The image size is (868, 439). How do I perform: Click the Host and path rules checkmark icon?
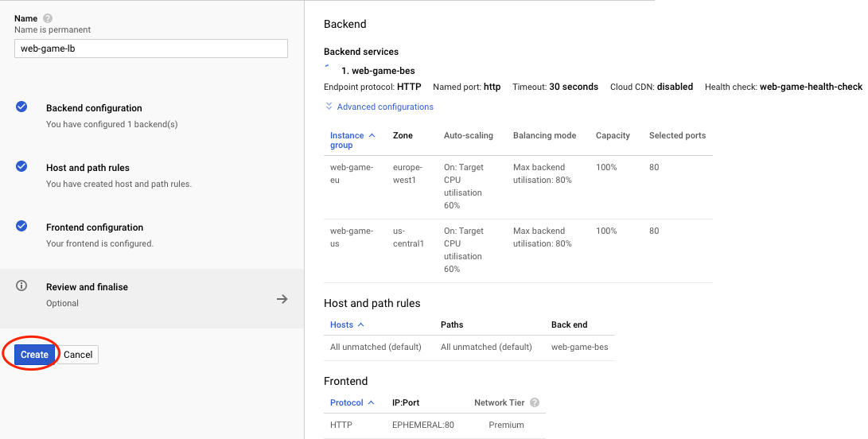pyautogui.click(x=21, y=166)
